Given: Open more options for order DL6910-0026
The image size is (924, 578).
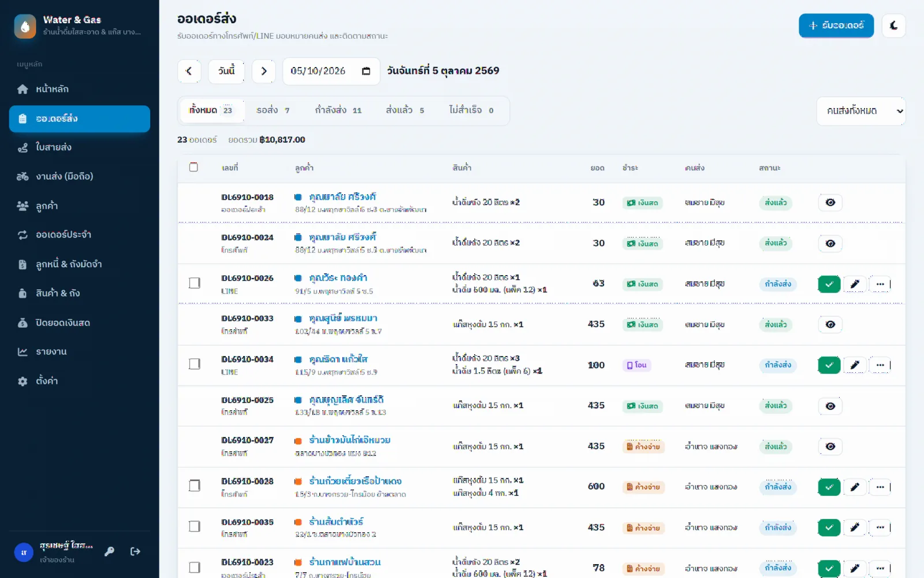Looking at the screenshot, I should coord(880,284).
